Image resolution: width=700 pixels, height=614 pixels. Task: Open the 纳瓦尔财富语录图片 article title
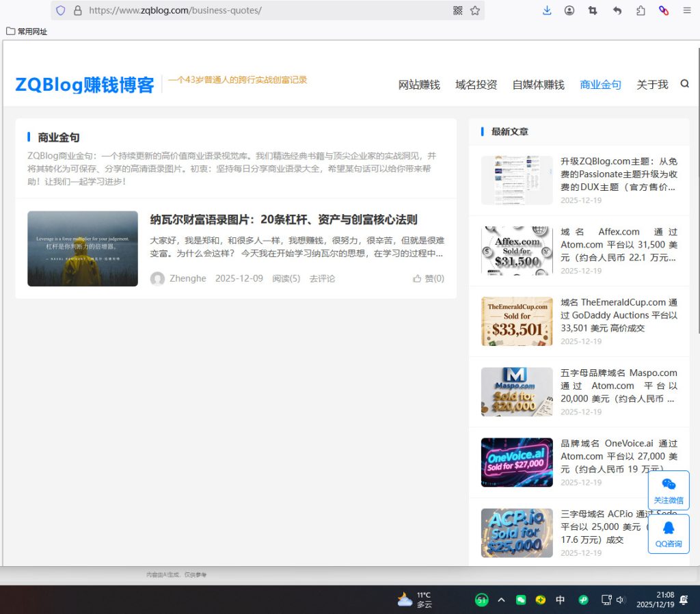coord(284,219)
